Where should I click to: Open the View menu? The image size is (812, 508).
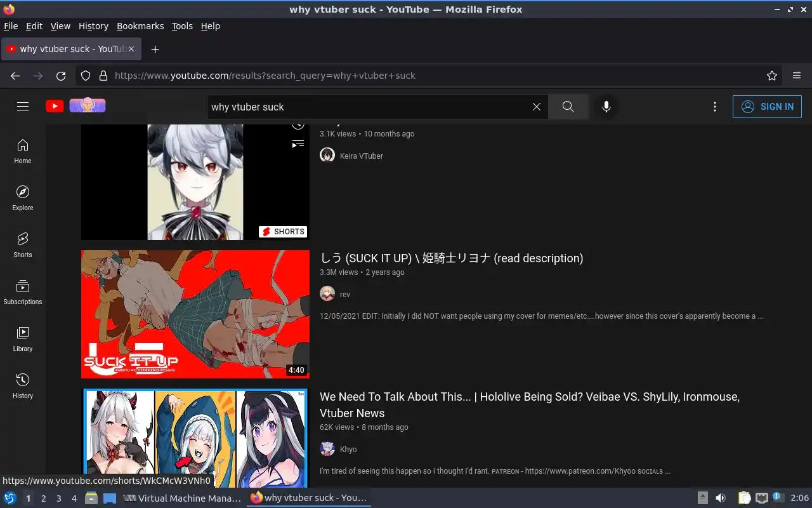pos(60,26)
